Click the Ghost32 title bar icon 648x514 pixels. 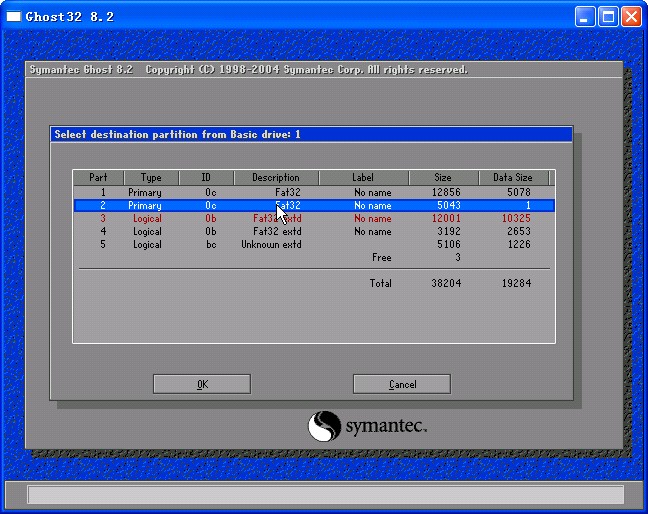[x=13, y=17]
